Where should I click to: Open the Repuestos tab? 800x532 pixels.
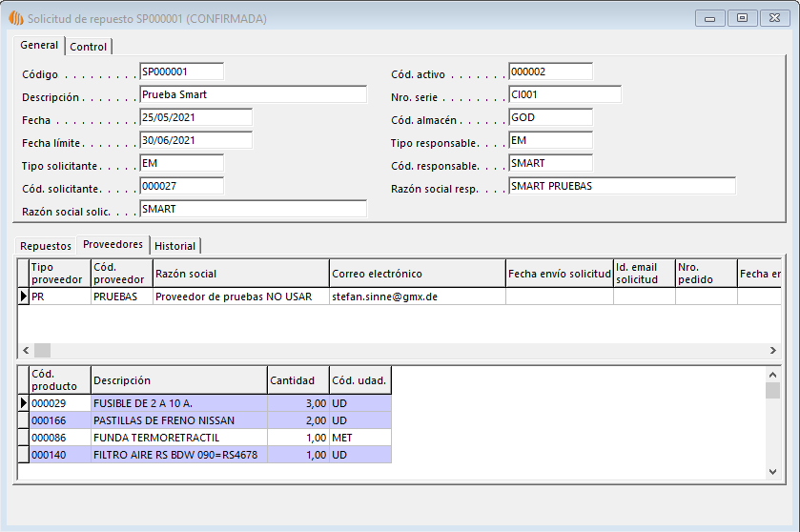point(46,246)
